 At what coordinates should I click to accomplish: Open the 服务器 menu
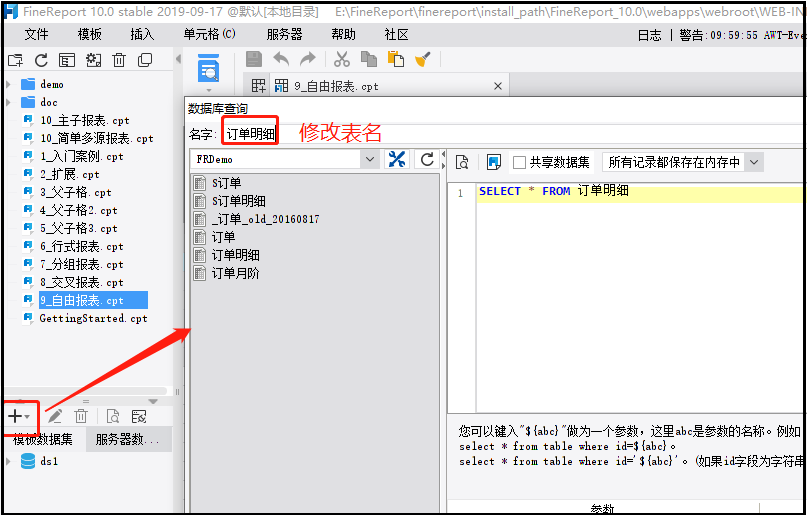tap(284, 34)
